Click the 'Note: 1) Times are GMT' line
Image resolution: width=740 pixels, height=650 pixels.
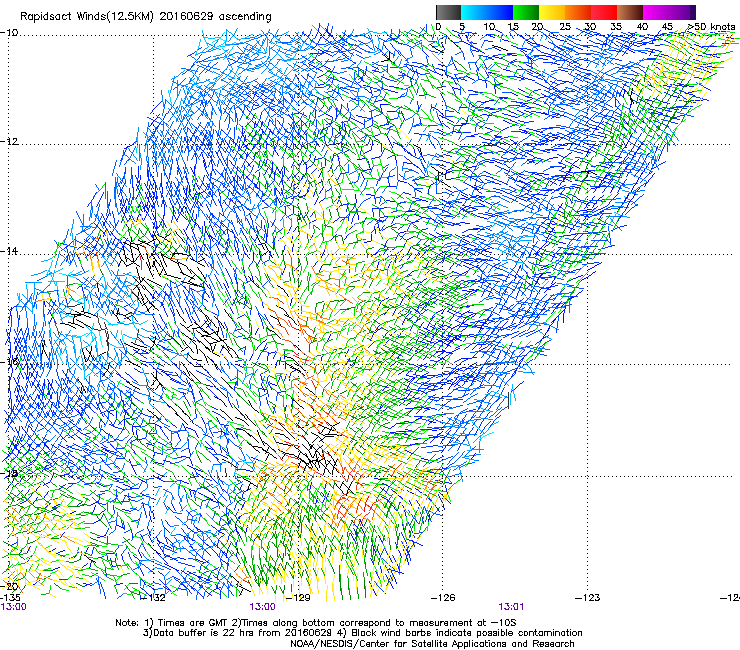[x=316, y=623]
